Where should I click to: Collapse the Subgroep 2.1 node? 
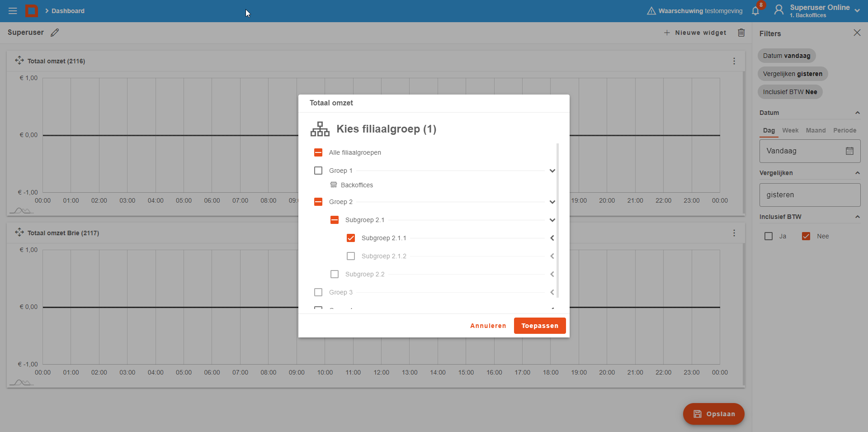(x=552, y=220)
